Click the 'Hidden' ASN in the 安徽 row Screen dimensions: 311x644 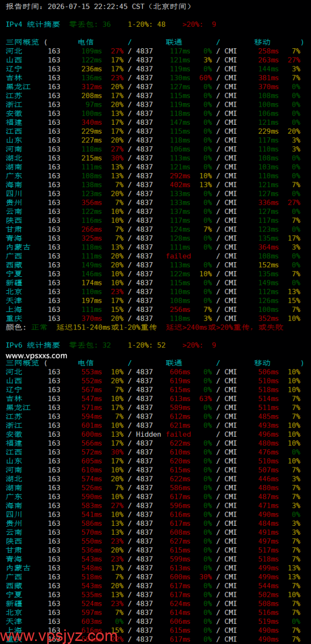[149, 434]
